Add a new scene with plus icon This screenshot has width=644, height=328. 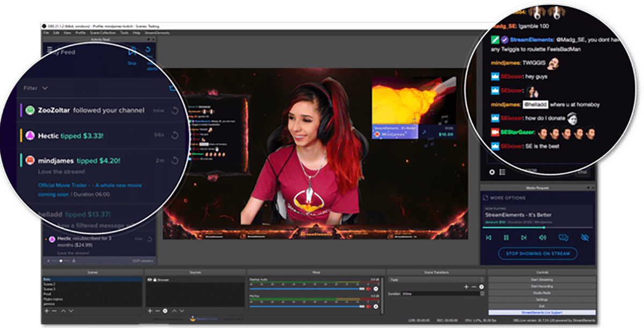47,311
